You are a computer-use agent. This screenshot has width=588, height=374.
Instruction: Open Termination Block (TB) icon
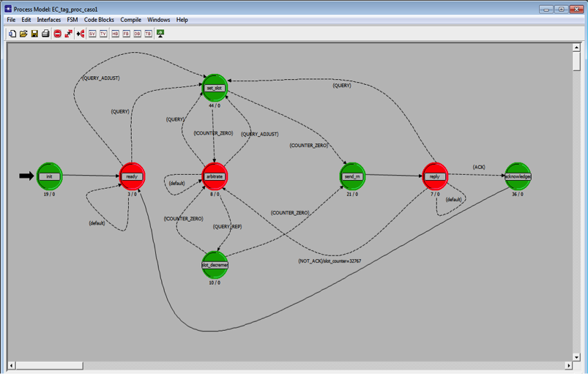pyautogui.click(x=149, y=34)
